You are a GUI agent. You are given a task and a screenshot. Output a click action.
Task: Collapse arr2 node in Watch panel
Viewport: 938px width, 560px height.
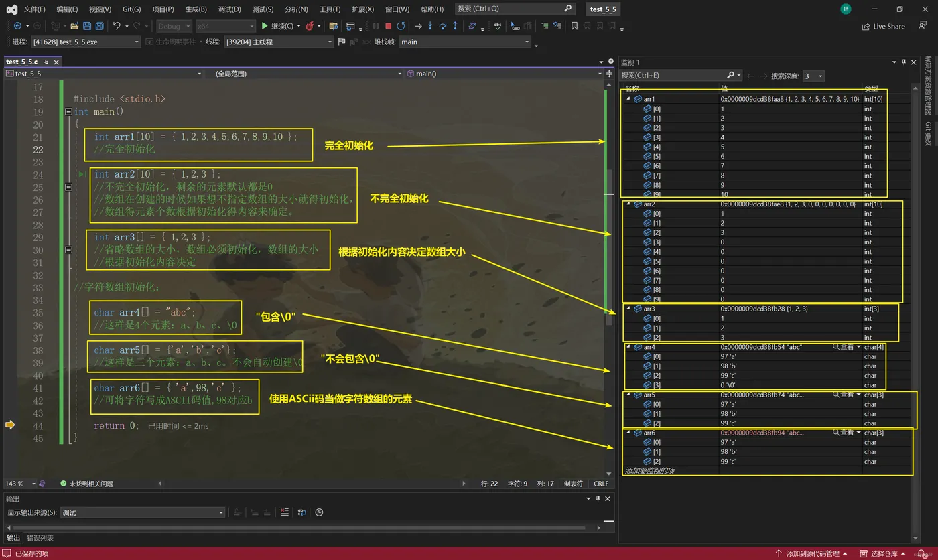tap(628, 204)
